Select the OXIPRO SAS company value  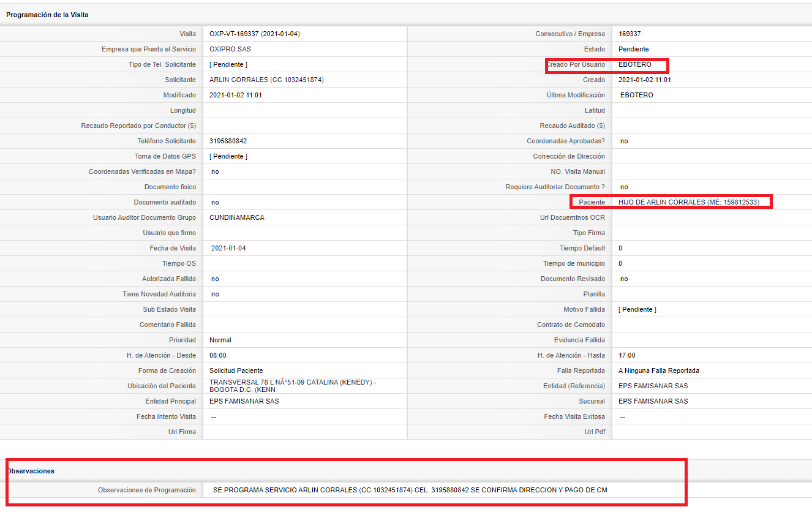(230, 49)
